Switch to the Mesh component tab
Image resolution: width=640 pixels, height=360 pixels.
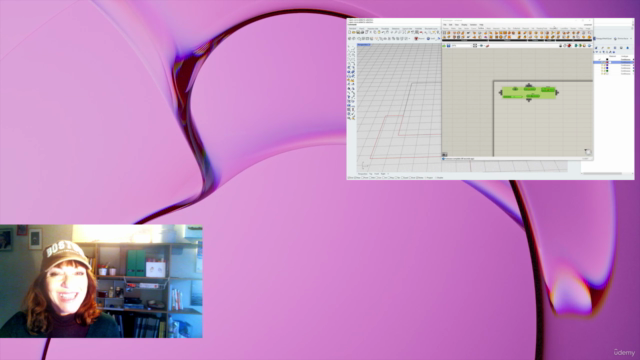489,29
